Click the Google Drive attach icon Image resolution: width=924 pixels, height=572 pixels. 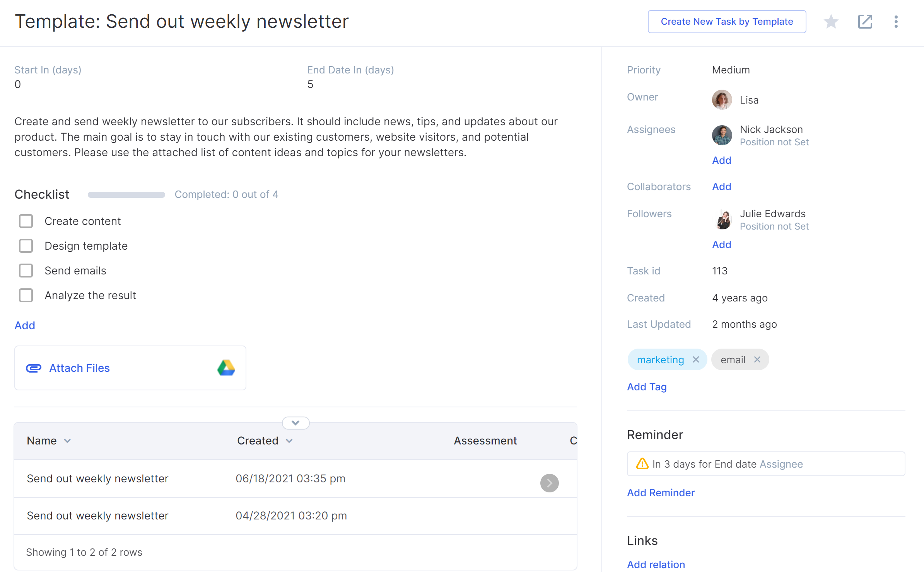pyautogui.click(x=226, y=368)
